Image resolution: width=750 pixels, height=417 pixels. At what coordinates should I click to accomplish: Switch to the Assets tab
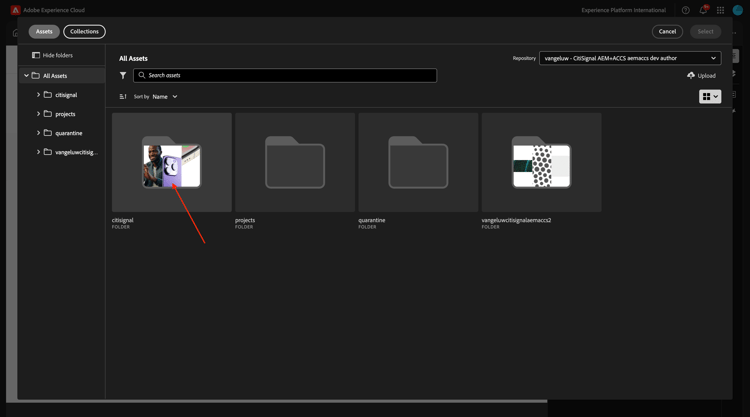(x=44, y=32)
